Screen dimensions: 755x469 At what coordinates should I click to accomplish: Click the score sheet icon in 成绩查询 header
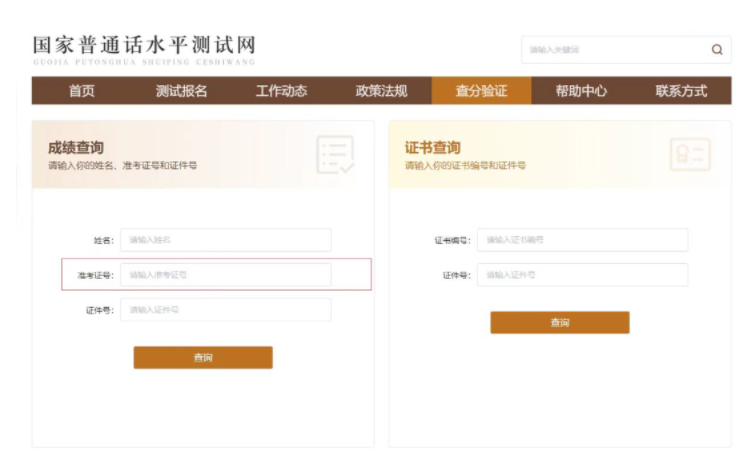[335, 155]
